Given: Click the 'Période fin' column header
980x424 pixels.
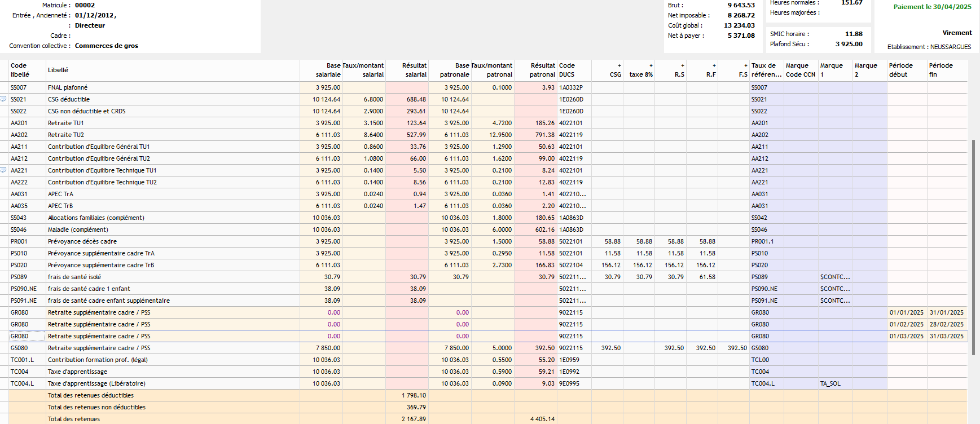Looking at the screenshot, I should point(947,70).
